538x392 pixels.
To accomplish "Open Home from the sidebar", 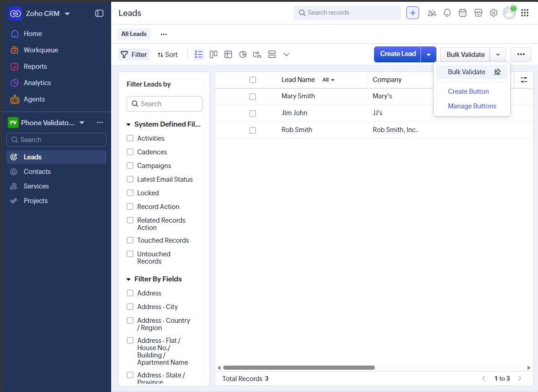I will pyautogui.click(x=33, y=34).
